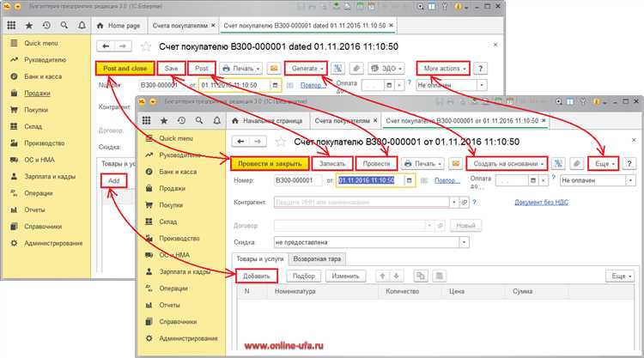Image resolution: width=644 pixels, height=358 pixels.
Task: Open Продажи section in front sidebar
Action: click(172, 188)
